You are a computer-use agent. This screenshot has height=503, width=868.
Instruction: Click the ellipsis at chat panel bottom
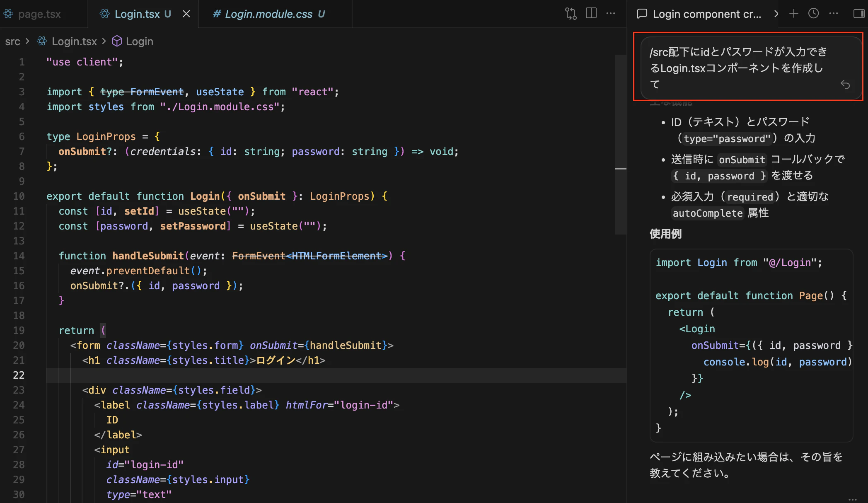tap(853, 500)
